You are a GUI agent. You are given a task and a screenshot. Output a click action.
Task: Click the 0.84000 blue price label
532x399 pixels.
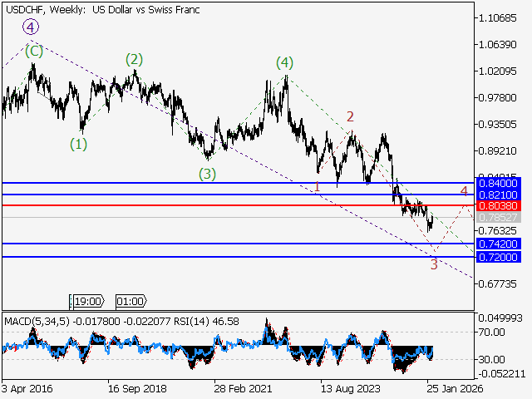click(x=499, y=183)
